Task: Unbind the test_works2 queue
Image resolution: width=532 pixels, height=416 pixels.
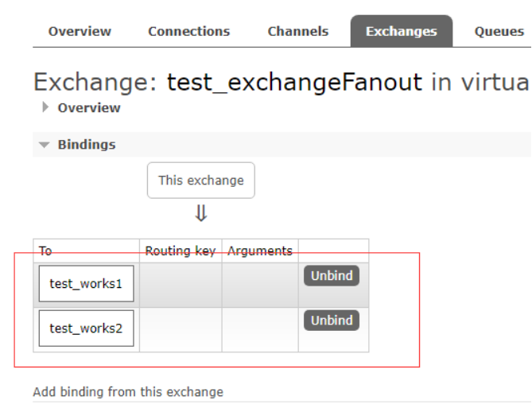Action: (x=332, y=321)
